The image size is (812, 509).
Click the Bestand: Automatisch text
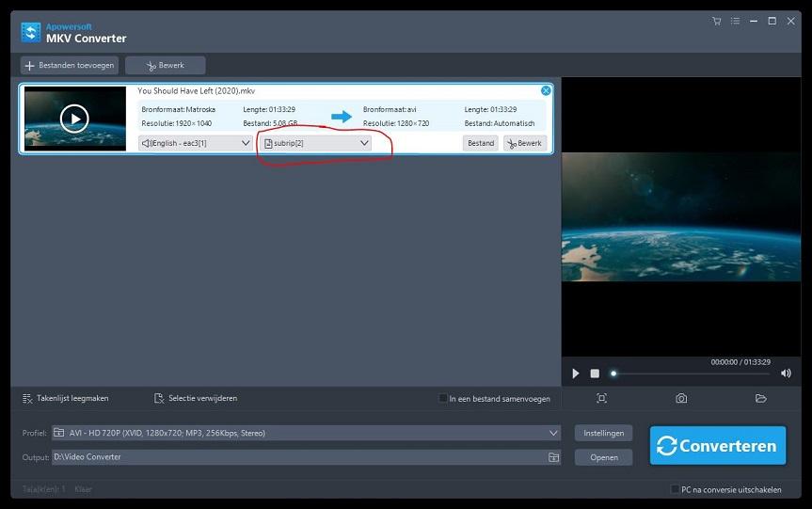[500, 123]
